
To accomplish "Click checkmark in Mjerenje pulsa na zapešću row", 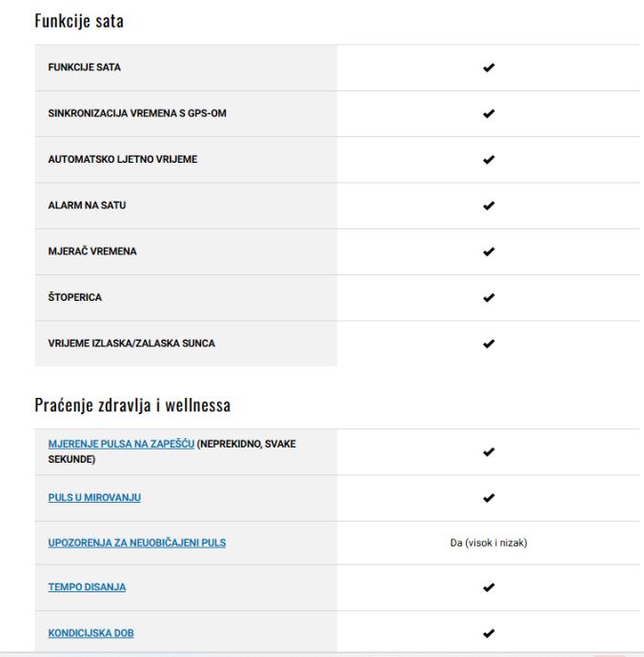I will tap(488, 451).
